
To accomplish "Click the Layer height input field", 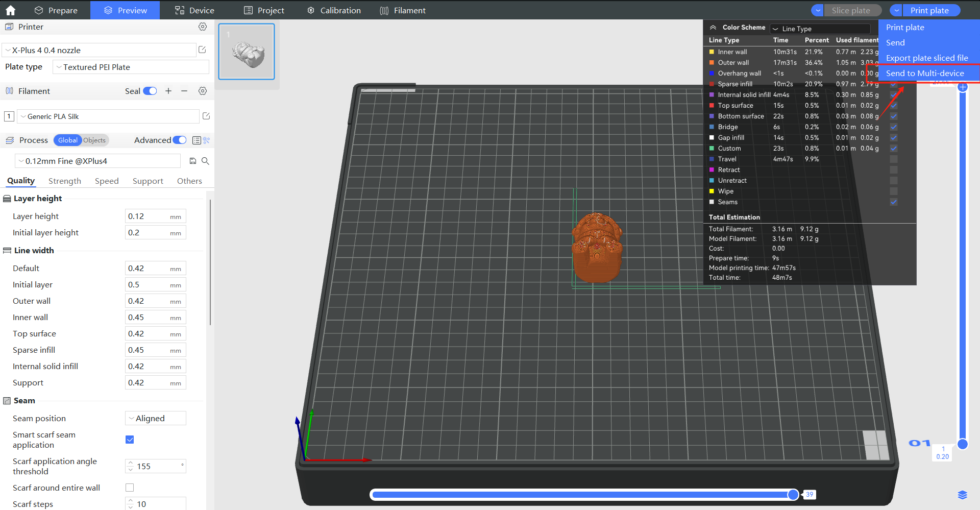I will [155, 216].
